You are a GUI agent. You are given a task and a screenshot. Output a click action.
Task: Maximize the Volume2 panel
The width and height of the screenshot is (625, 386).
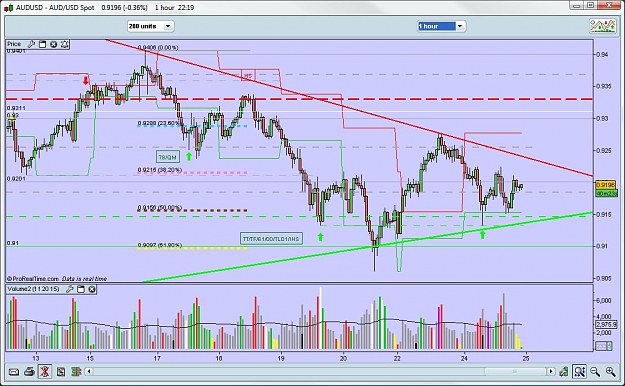tap(81, 289)
